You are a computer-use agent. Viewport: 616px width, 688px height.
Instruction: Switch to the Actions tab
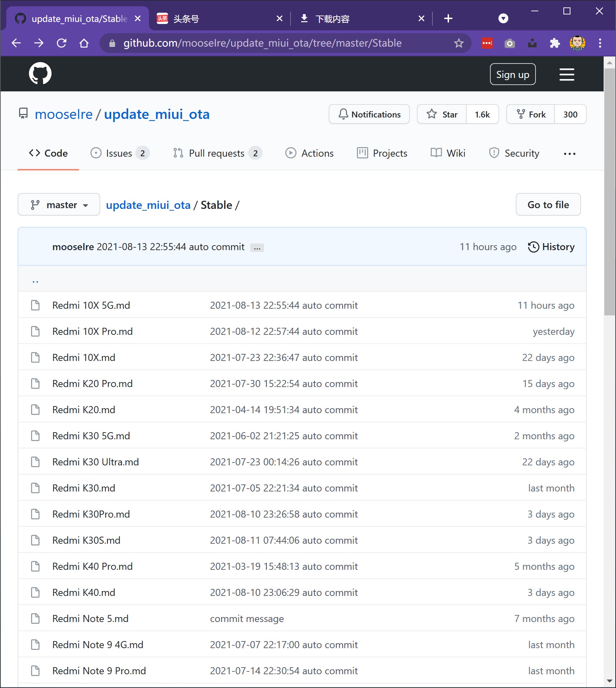coord(310,153)
